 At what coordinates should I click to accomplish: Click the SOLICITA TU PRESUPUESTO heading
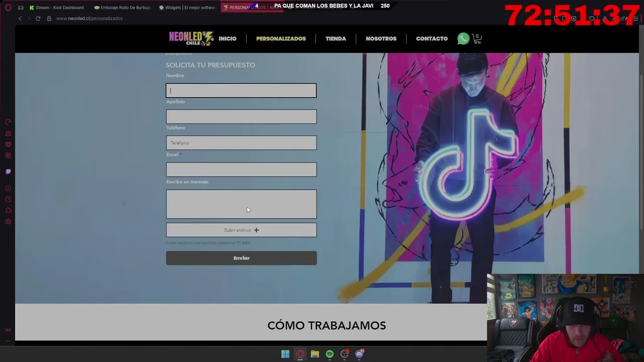(210, 65)
